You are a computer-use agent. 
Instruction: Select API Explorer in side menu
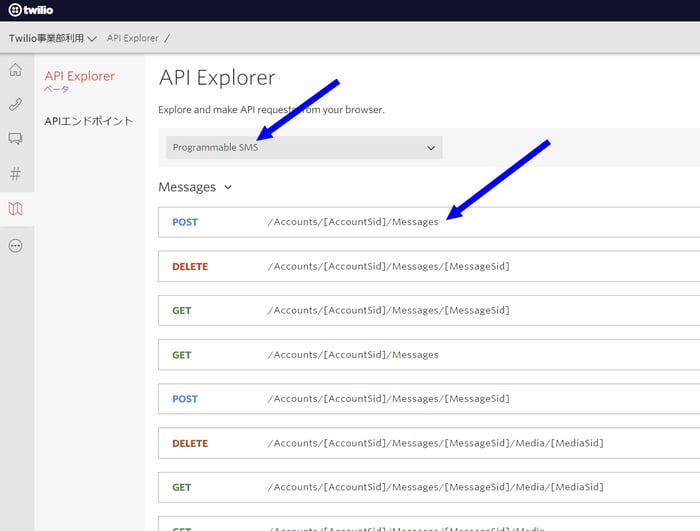pos(79,76)
